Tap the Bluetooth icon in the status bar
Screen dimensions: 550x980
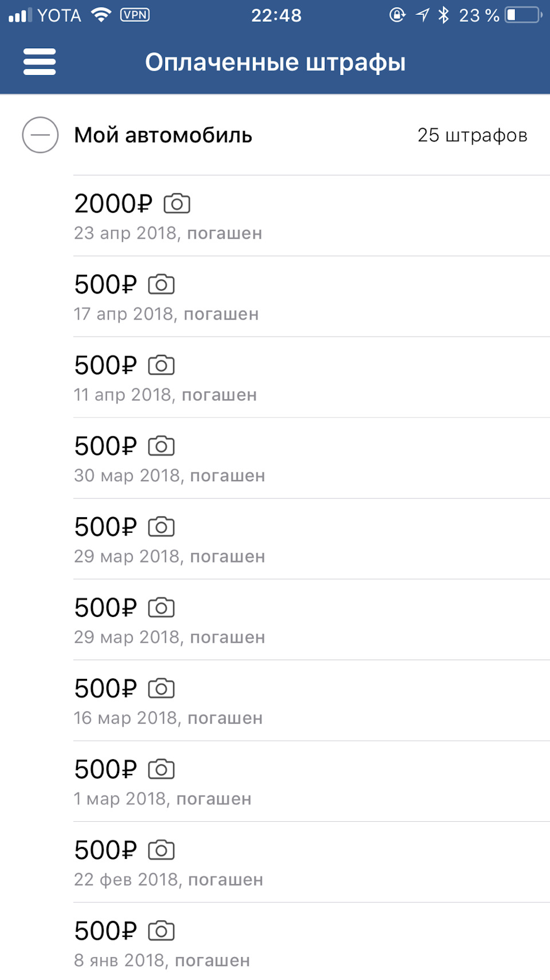point(443,15)
